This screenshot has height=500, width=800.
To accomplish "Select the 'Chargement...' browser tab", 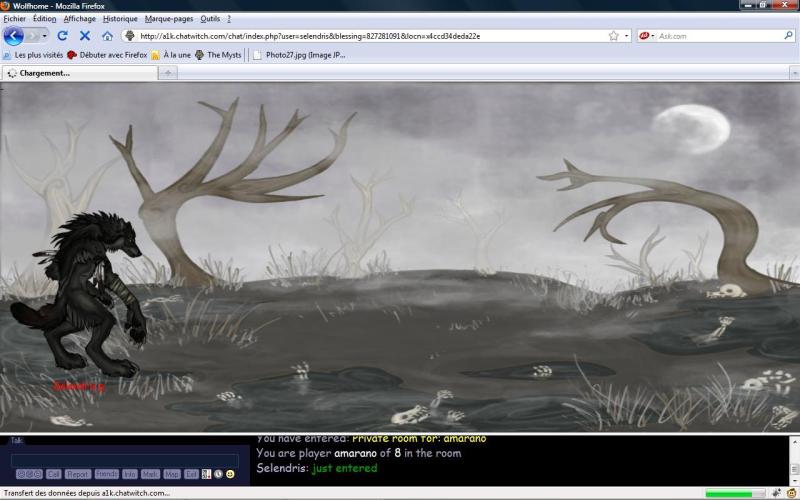I will click(80, 73).
